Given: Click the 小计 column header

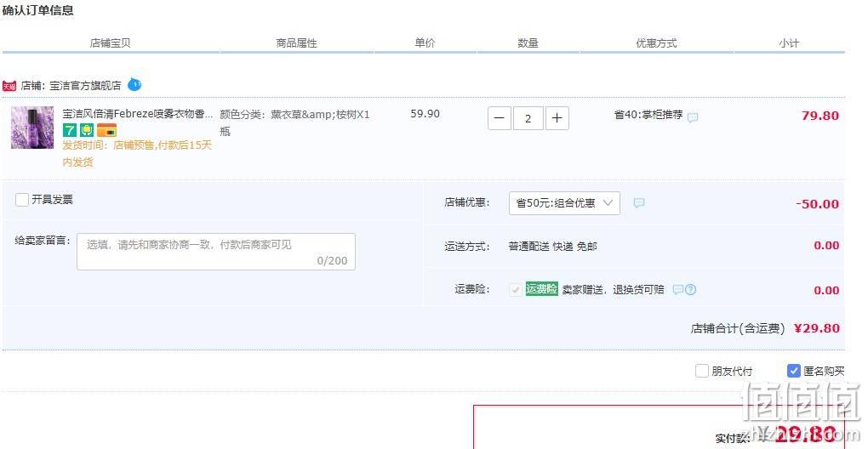Looking at the screenshot, I should click(x=789, y=43).
